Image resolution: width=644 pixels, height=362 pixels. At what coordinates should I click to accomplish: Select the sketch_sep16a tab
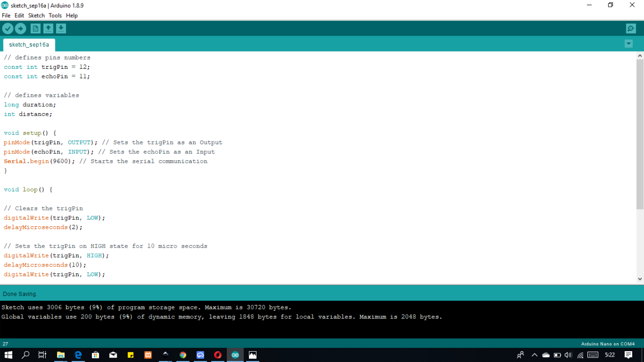tap(29, 45)
